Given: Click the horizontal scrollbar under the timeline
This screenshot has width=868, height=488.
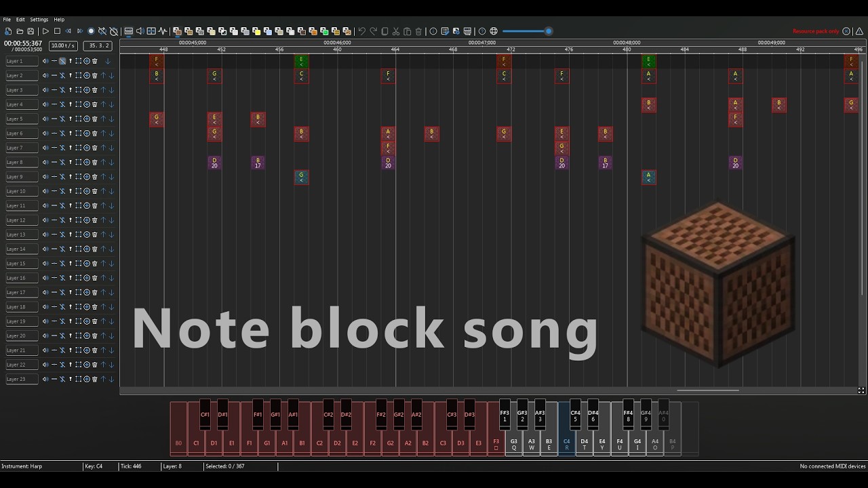Looking at the screenshot, I should pos(707,390).
